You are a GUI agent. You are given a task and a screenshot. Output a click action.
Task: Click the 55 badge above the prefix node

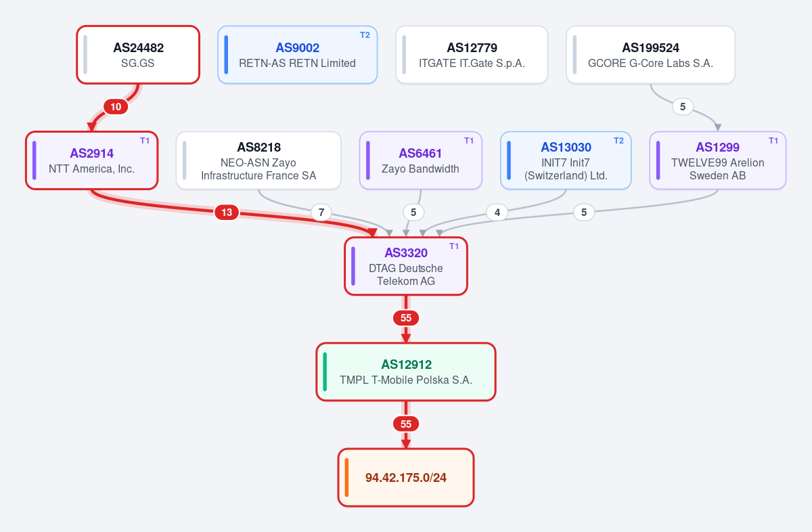pos(406,424)
